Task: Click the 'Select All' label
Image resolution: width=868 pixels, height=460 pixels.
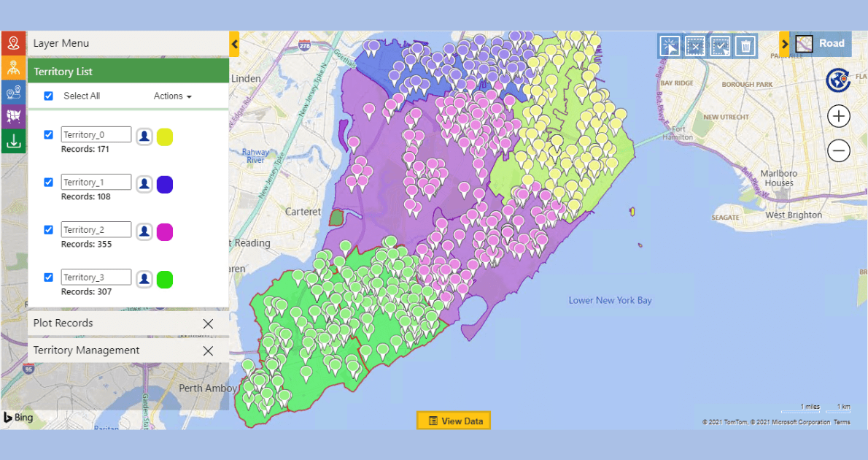Action: click(x=82, y=96)
